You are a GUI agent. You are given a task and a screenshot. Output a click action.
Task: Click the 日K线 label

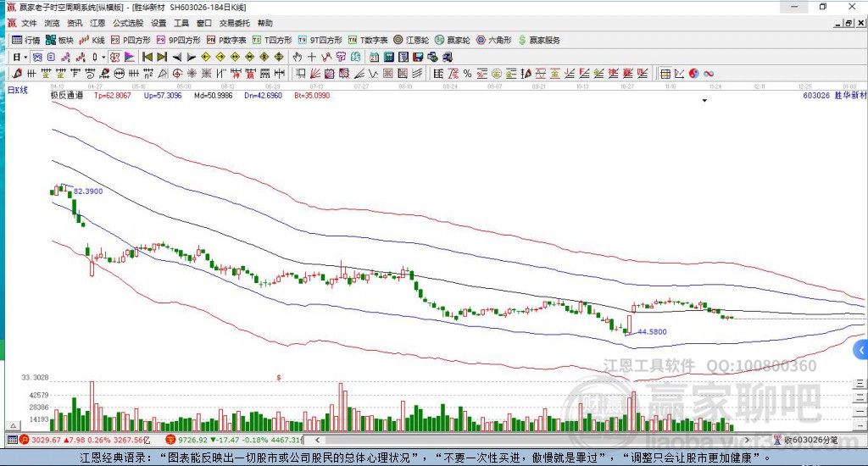[17, 90]
